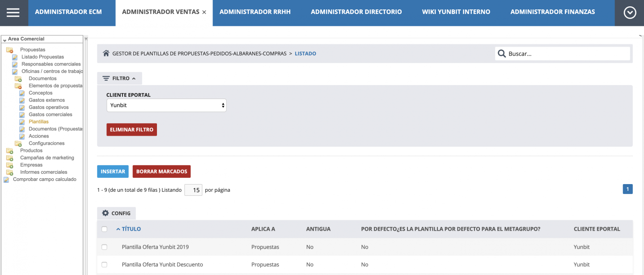Image resolution: width=644 pixels, height=275 pixels.
Task: Check the select-all checkbox in the table header
Action: 104,229
